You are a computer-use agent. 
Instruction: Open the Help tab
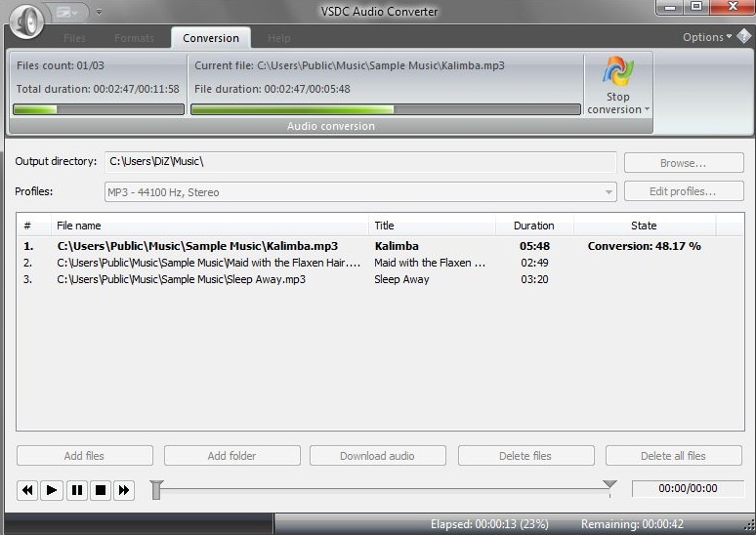(279, 38)
